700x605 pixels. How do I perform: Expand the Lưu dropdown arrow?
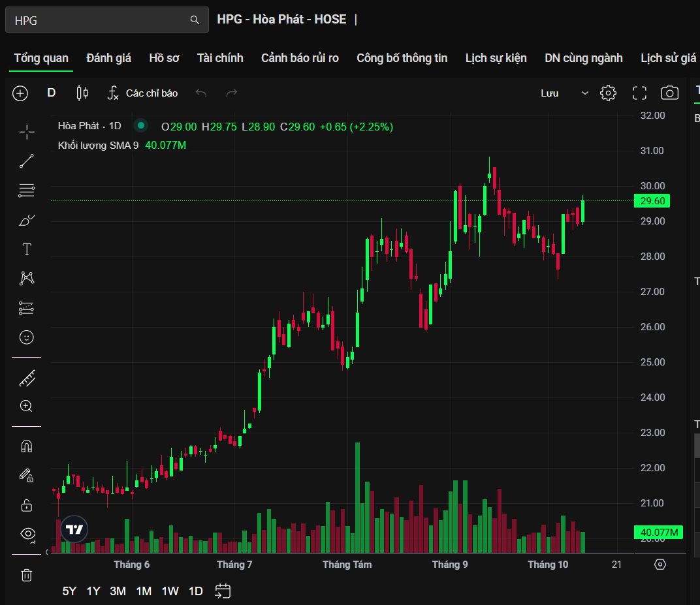point(584,93)
